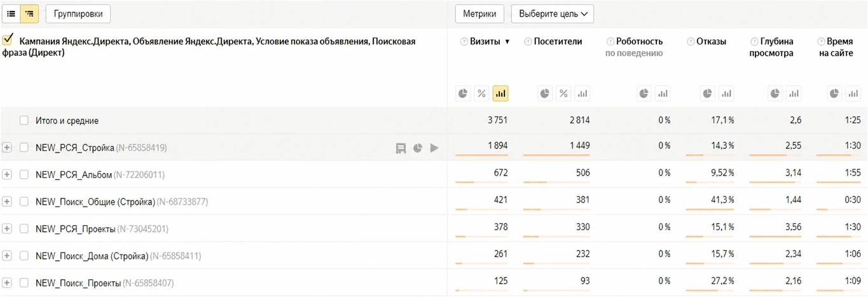The height and width of the screenshot is (297, 868).
Task: Check the NEW_РСЯ_Проекты row checkbox
Action: 24,228
